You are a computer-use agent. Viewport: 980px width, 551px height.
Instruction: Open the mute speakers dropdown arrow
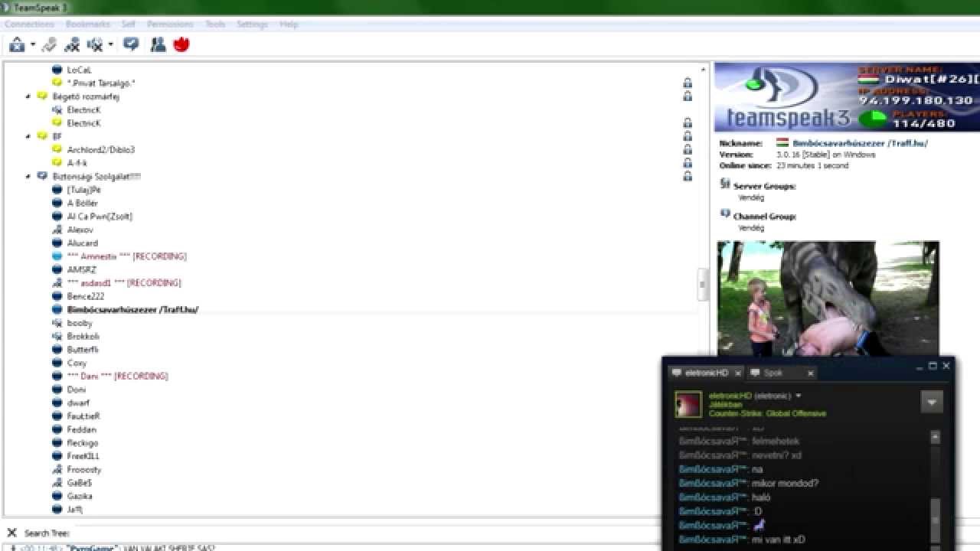point(111,45)
